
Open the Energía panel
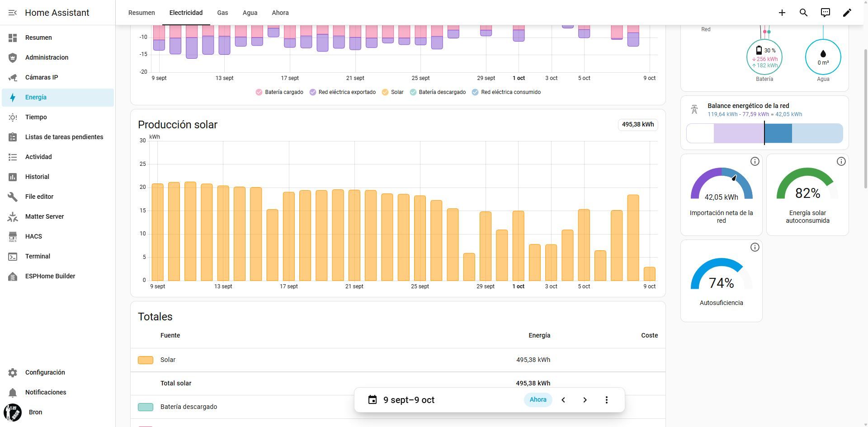(x=57, y=97)
